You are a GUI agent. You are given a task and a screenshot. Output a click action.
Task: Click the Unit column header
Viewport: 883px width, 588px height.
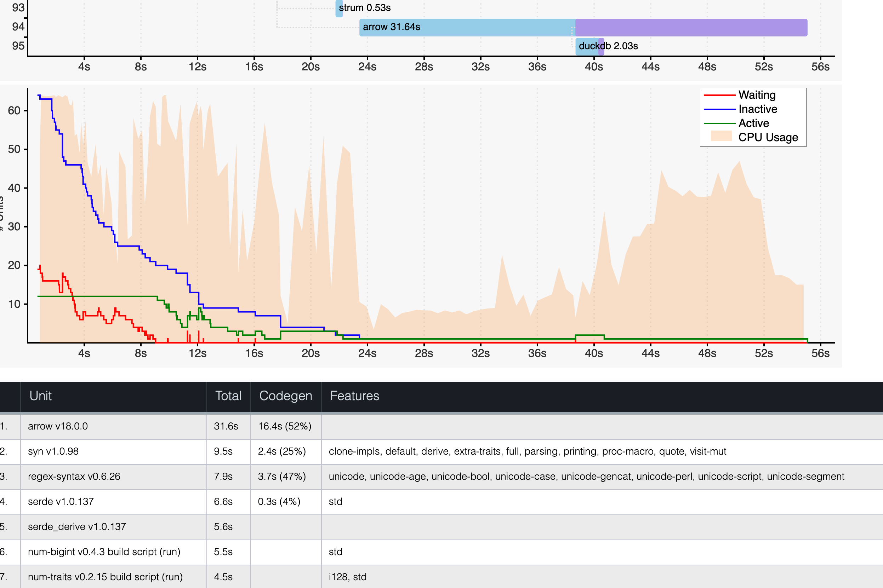click(x=40, y=396)
